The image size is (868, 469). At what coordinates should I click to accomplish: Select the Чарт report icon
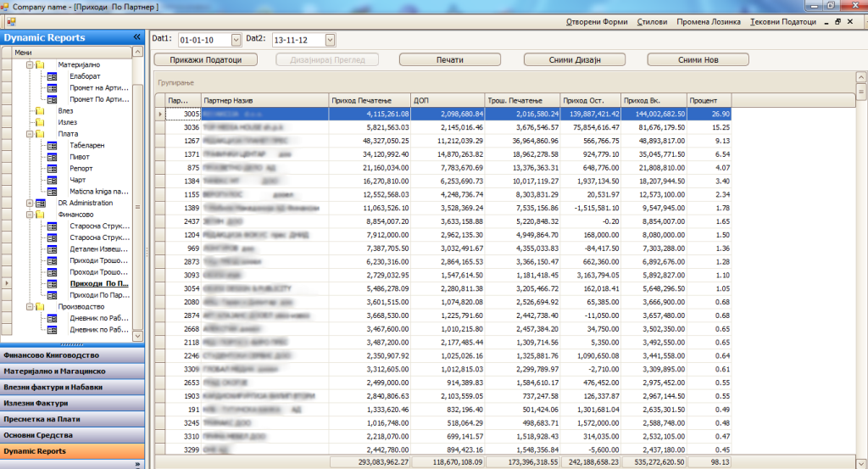click(52, 180)
